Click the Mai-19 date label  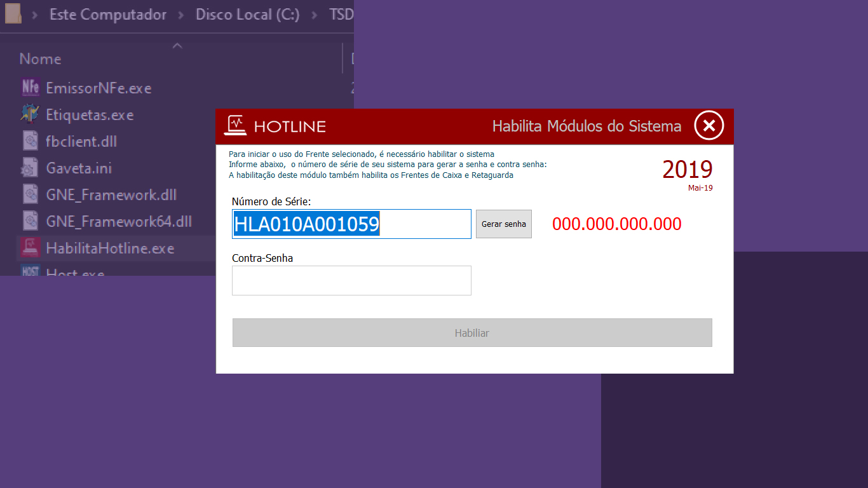[x=700, y=188]
